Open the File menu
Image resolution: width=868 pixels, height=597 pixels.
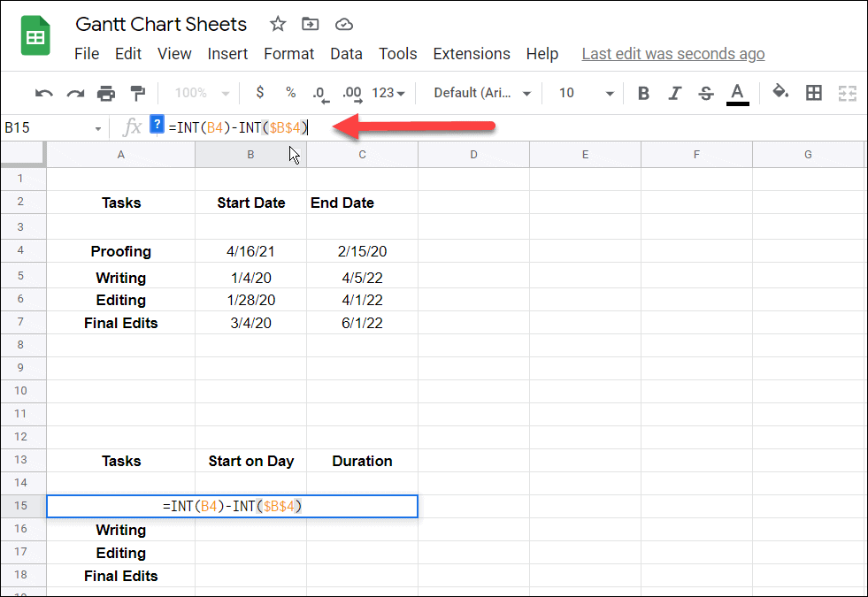tap(87, 54)
